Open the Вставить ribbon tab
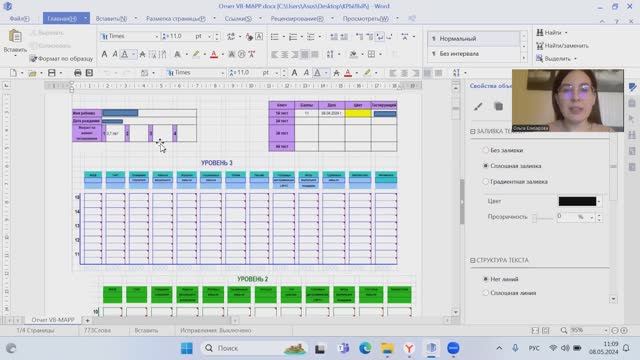Screen dimensions: 640x360 point(111,19)
